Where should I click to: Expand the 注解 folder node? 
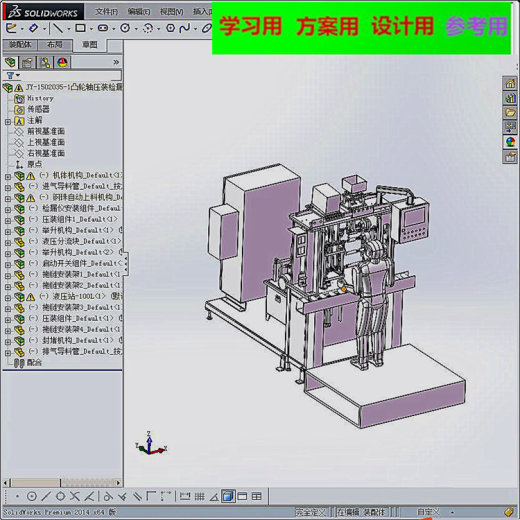coord(8,122)
